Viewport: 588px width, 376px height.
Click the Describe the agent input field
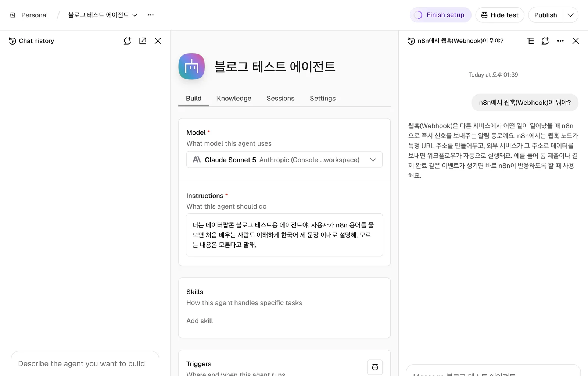coord(85,364)
